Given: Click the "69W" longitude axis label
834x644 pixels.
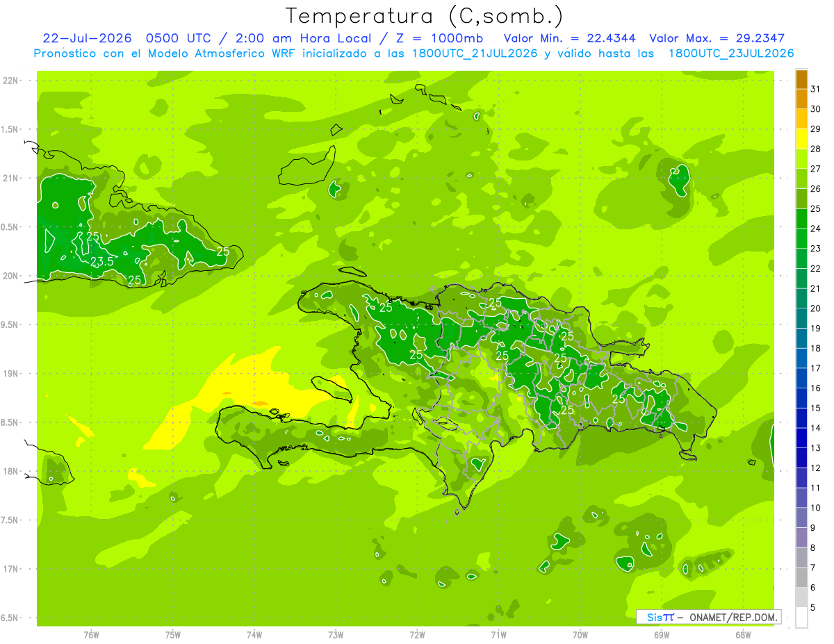Looking at the screenshot, I should 662,635.
